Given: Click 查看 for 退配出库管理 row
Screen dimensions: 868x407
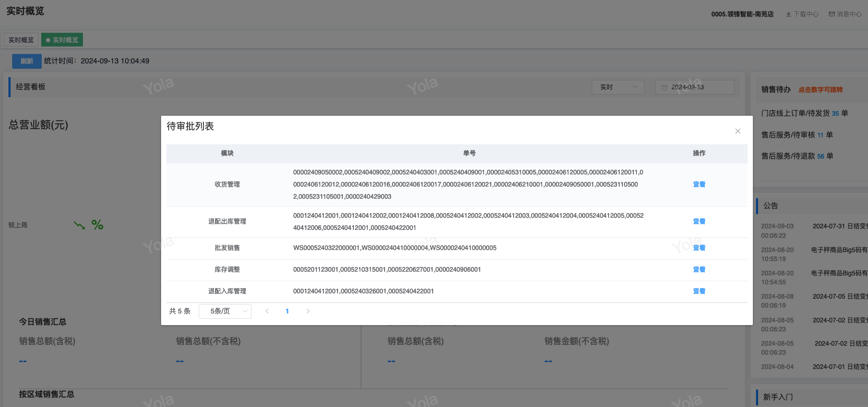Looking at the screenshot, I should [x=699, y=221].
